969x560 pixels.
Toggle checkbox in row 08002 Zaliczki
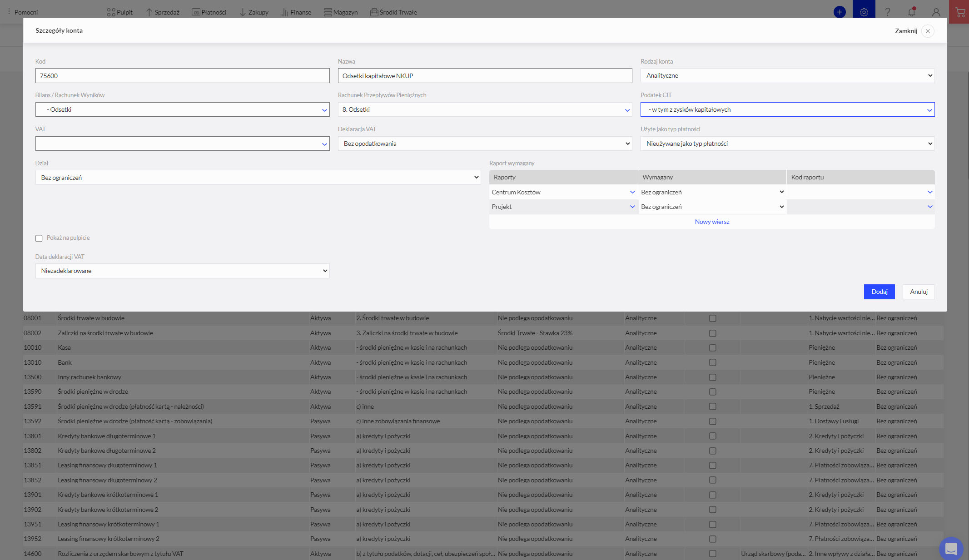click(x=712, y=333)
